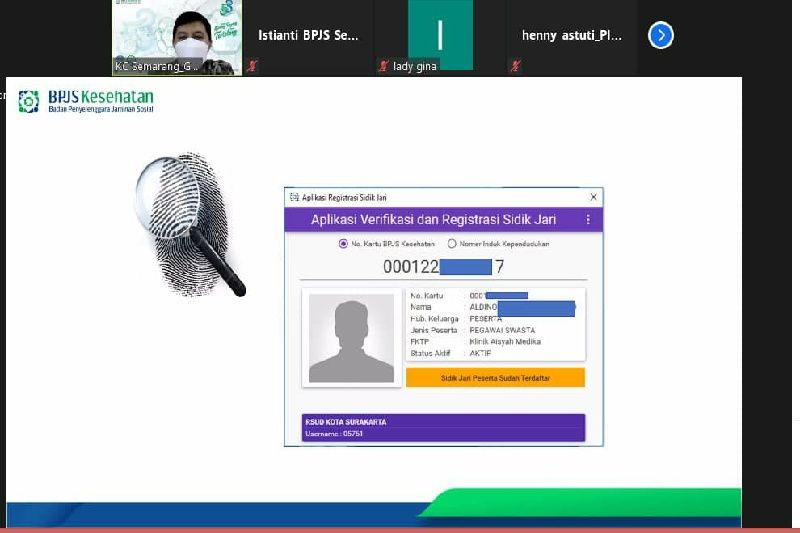Select lady gina participant tile

coord(440,36)
